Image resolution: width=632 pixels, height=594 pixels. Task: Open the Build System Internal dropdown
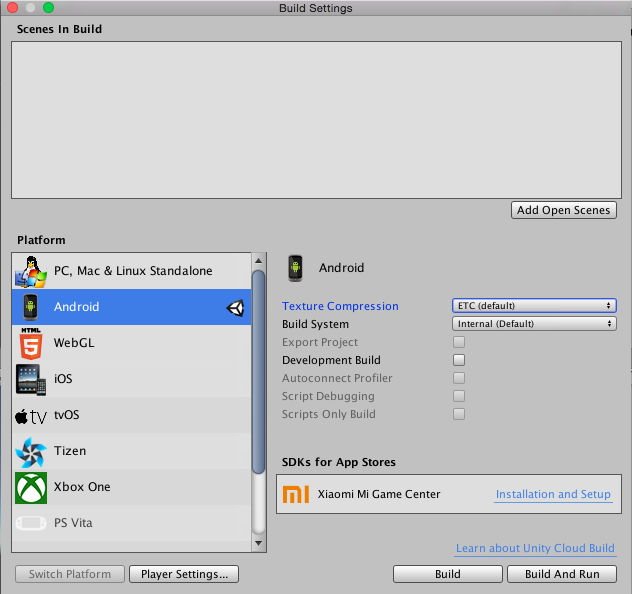point(534,324)
